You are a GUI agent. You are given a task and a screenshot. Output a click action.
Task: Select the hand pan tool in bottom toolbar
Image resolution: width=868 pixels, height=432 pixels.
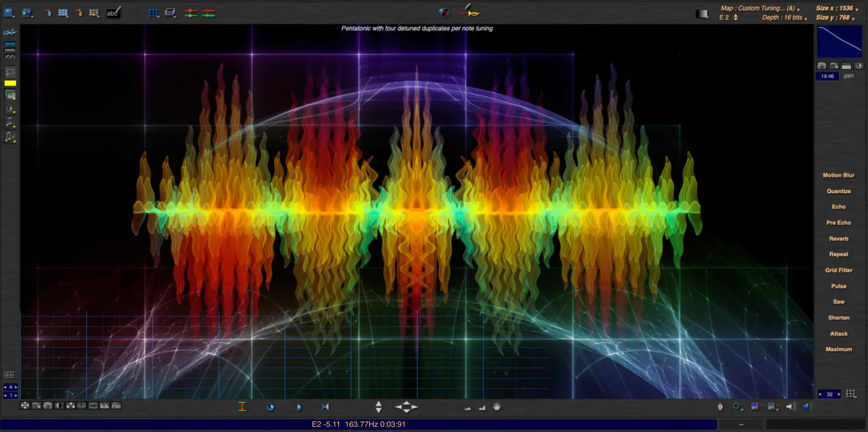pos(497,406)
